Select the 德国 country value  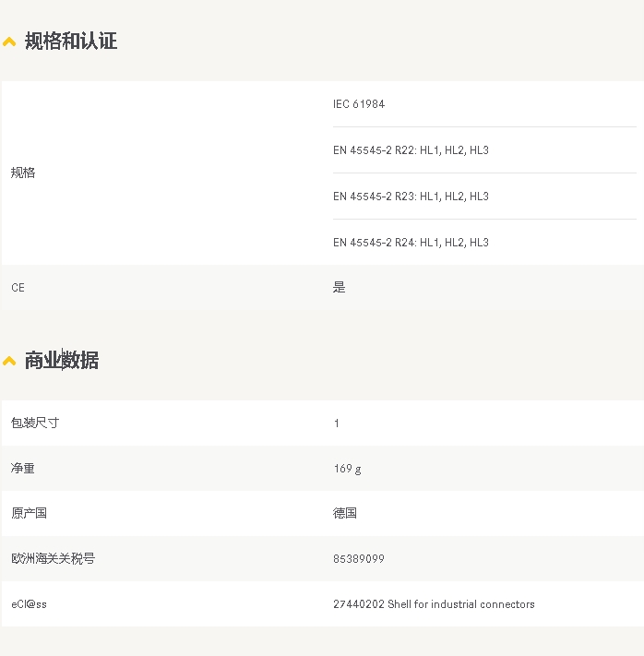tap(345, 514)
